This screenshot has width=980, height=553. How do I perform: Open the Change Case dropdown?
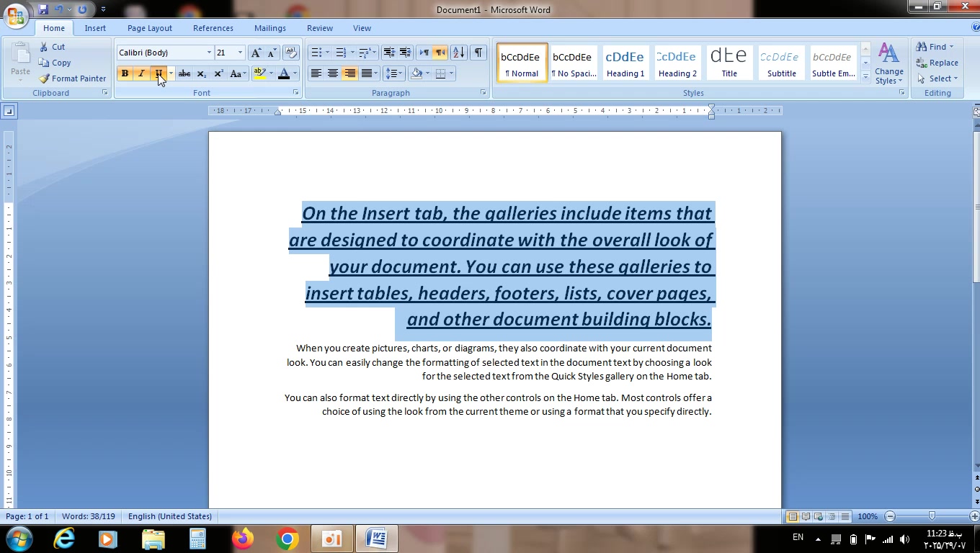click(237, 73)
